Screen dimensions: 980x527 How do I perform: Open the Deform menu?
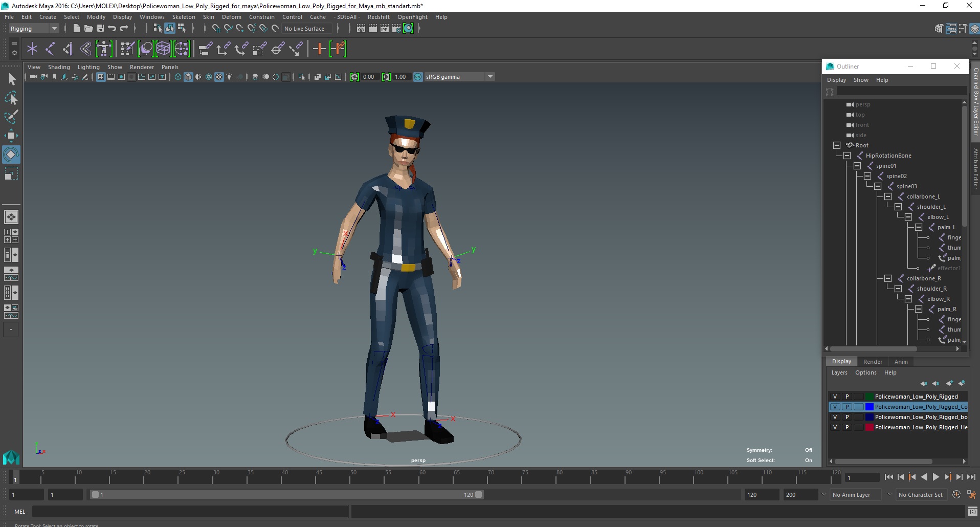231,17
